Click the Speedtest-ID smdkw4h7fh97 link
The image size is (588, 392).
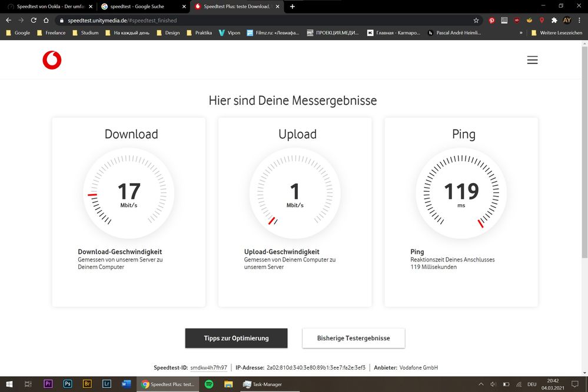[208, 367]
